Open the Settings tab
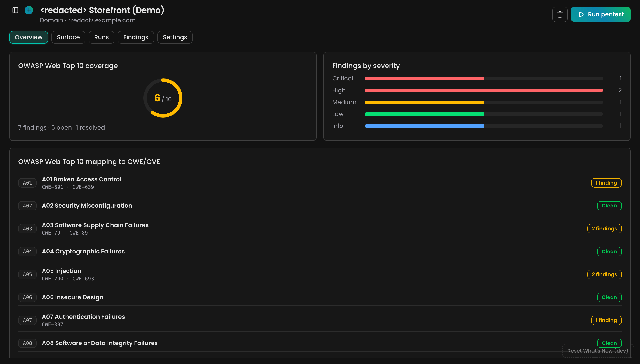Viewport: 640px width, 364px height. [x=175, y=37]
